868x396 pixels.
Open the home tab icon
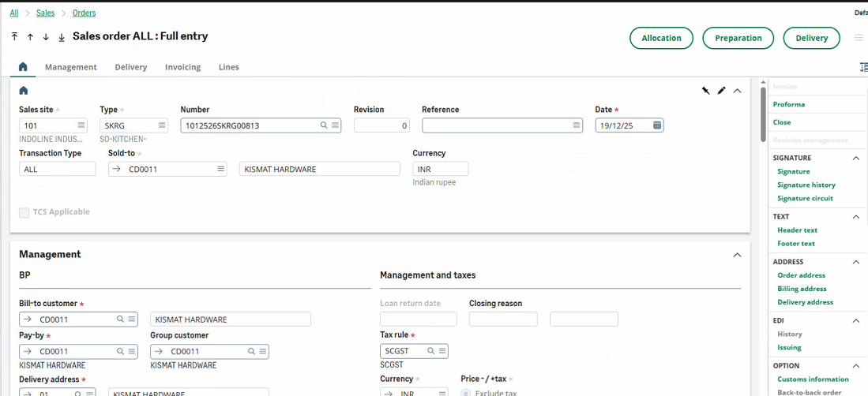click(x=23, y=67)
